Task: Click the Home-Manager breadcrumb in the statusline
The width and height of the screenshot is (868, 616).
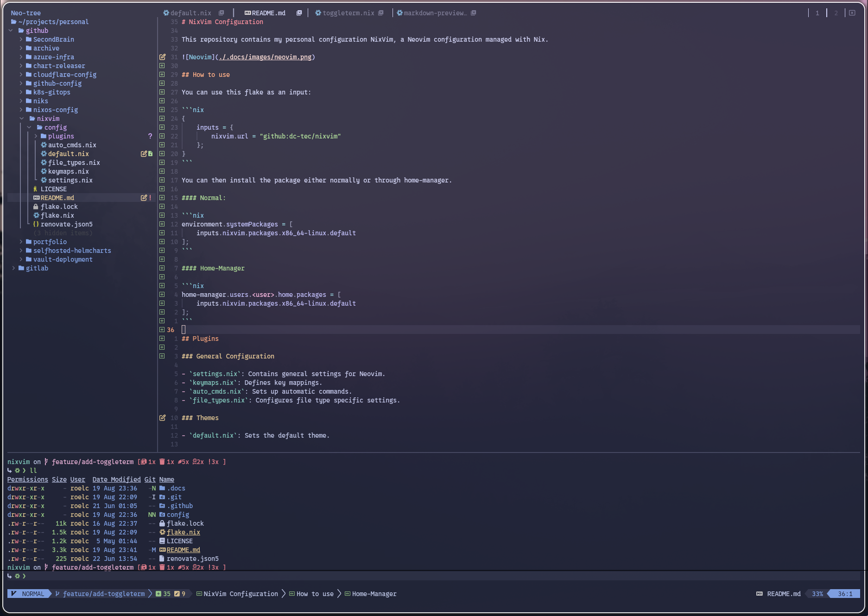Action: pos(374,593)
